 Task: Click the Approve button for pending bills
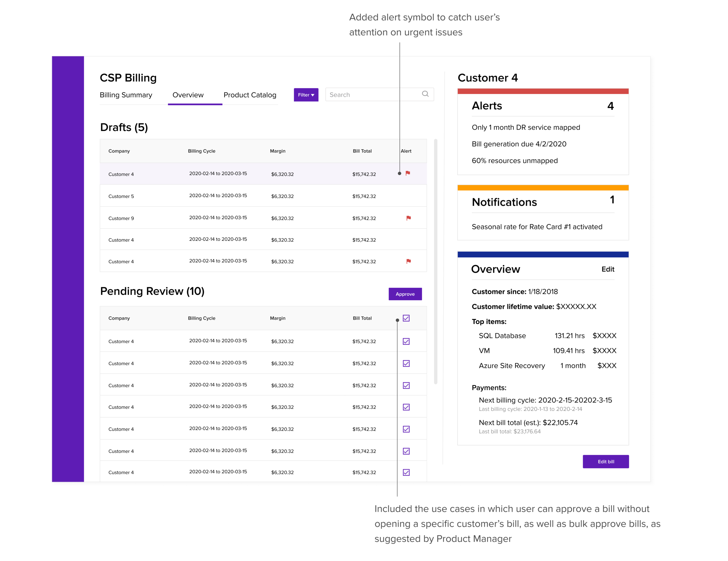[405, 294]
